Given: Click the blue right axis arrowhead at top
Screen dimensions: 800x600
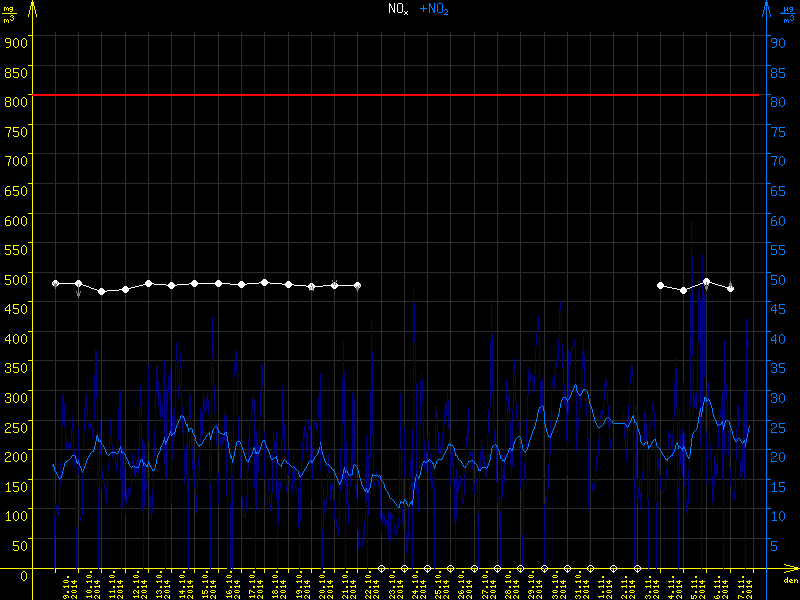Looking at the screenshot, I should 765,8.
